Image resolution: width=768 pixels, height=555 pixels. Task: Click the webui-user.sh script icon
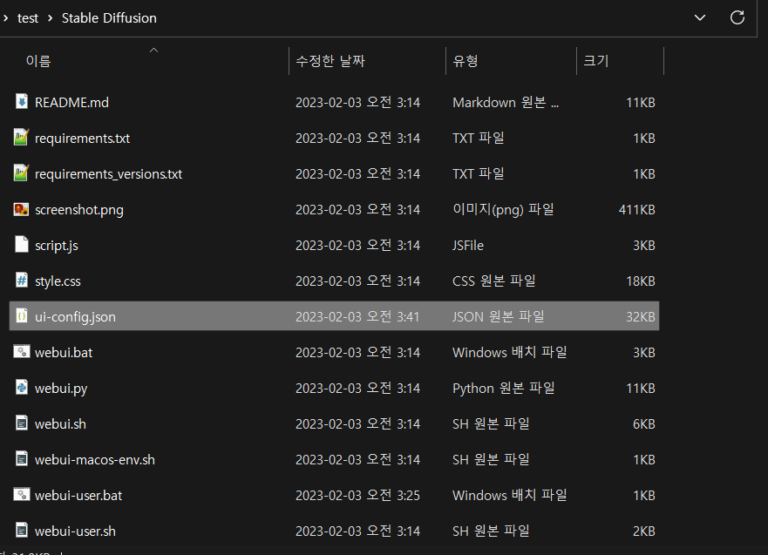22,531
